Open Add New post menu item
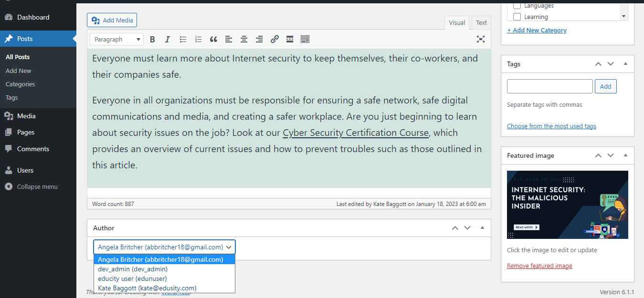The image size is (644, 298). point(19,71)
